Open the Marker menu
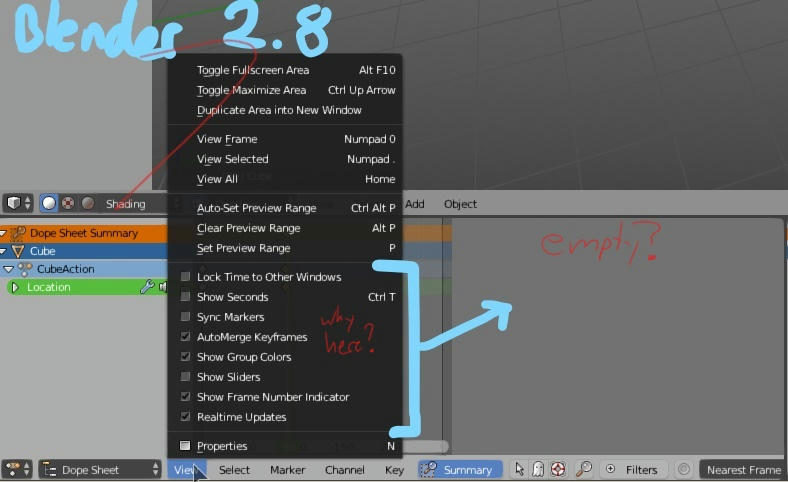788x482 pixels. [x=287, y=469]
